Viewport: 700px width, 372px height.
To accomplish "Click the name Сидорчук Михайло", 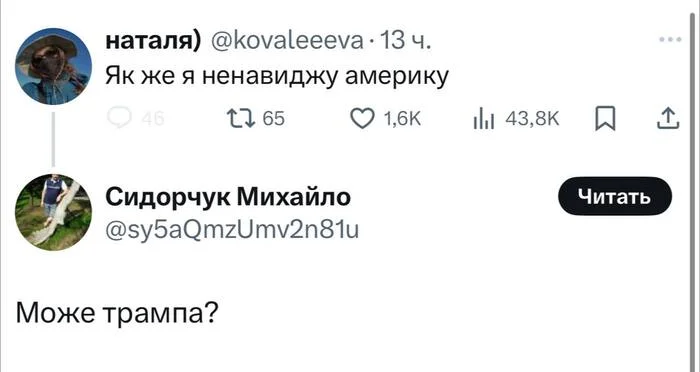I will tap(228, 197).
